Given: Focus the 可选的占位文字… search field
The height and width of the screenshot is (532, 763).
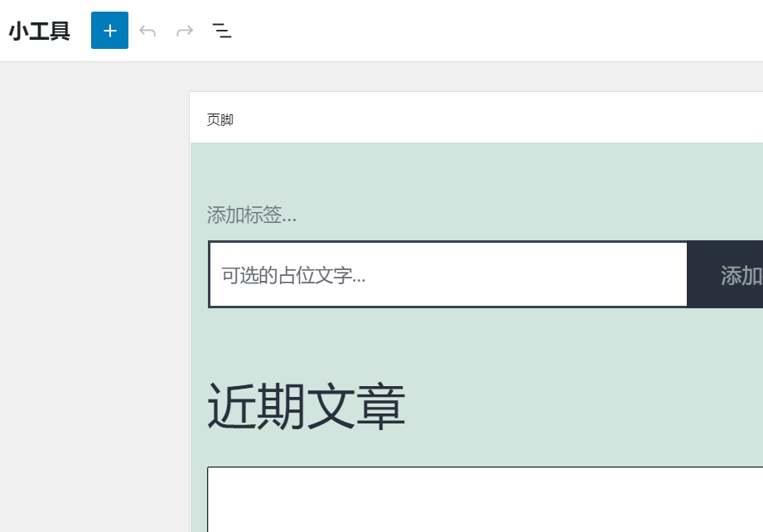Looking at the screenshot, I should tap(448, 274).
